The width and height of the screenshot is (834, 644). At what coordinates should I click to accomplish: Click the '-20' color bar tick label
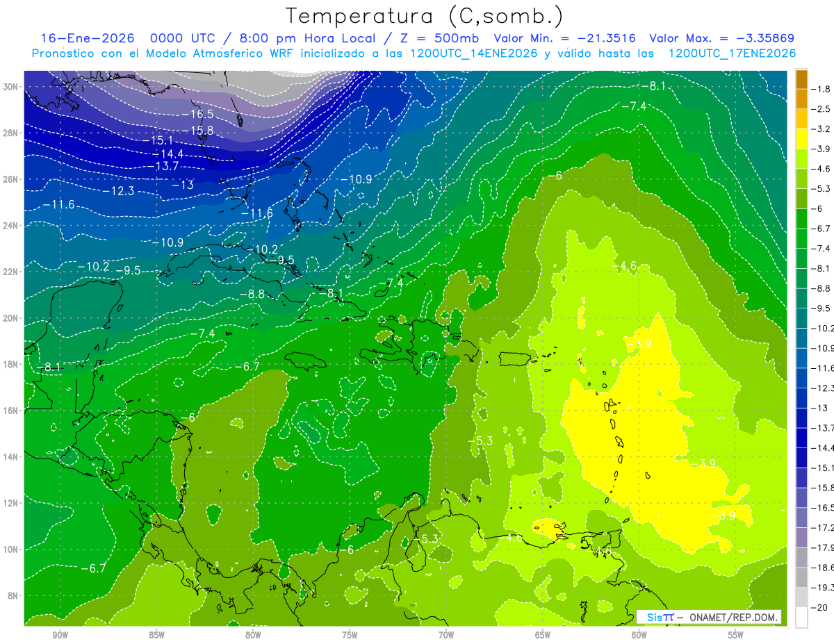point(819,607)
